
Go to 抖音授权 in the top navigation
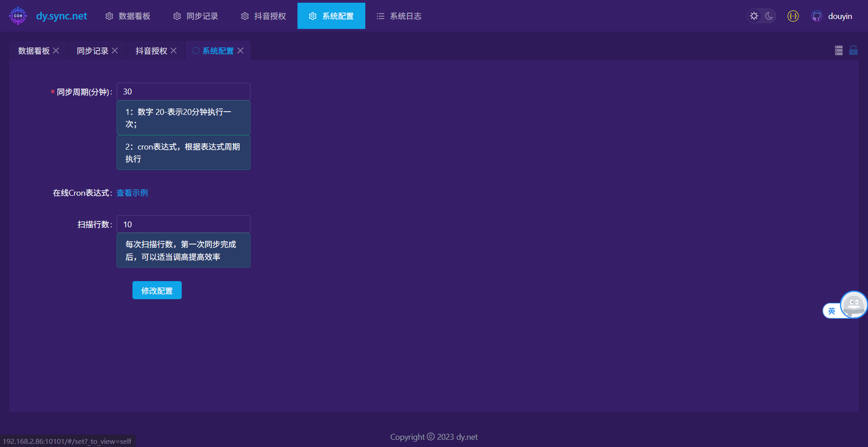(264, 16)
